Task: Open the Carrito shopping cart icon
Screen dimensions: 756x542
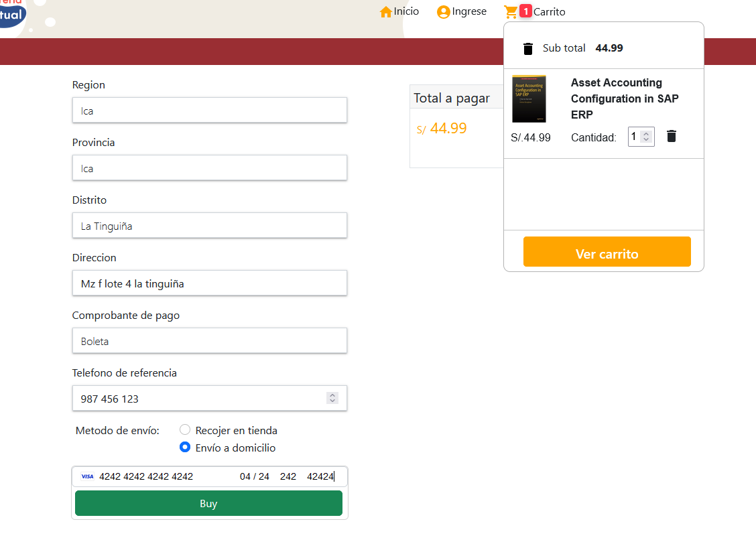Action: click(511, 11)
